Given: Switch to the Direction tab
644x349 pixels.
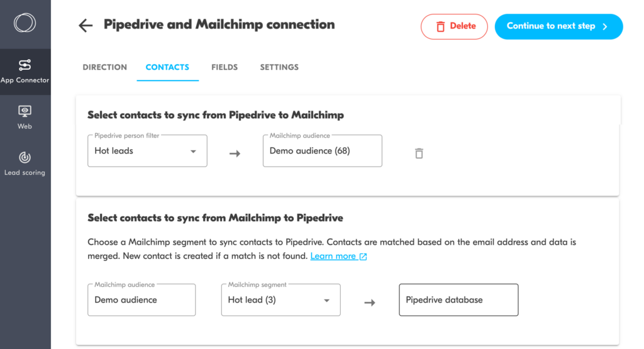Looking at the screenshot, I should 104,67.
